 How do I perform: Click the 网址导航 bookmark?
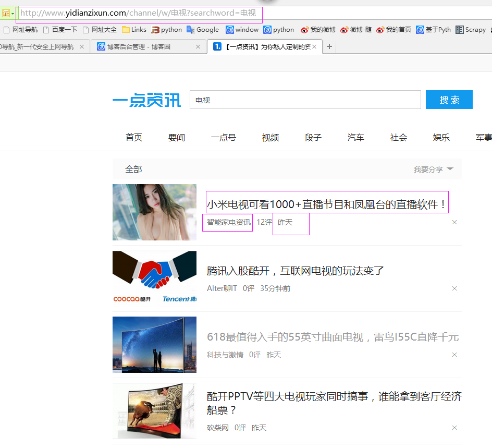[x=21, y=30]
